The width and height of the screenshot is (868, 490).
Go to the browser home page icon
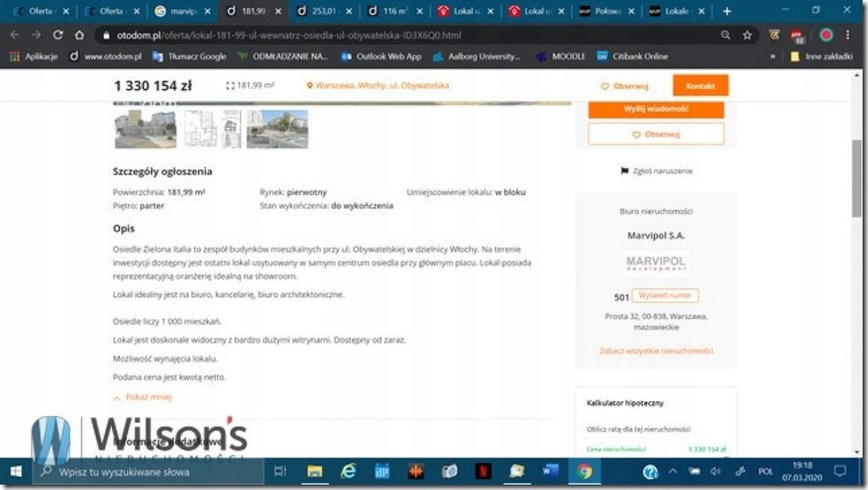(x=79, y=35)
